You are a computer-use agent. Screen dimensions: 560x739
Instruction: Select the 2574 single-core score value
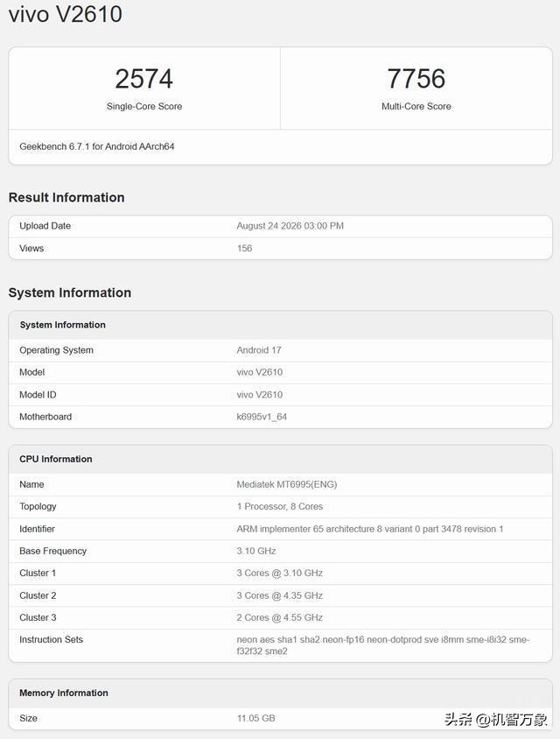pos(144,79)
